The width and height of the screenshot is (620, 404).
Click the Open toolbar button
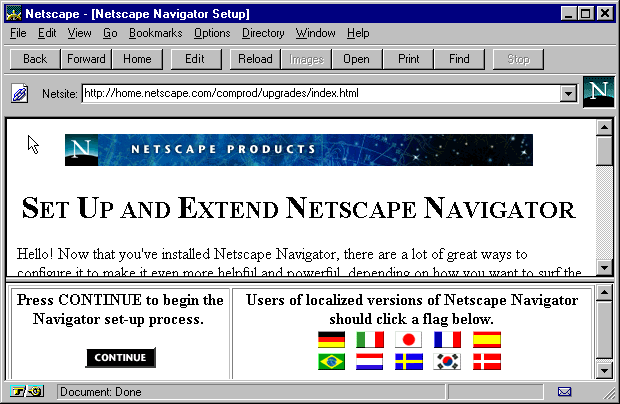(357, 59)
